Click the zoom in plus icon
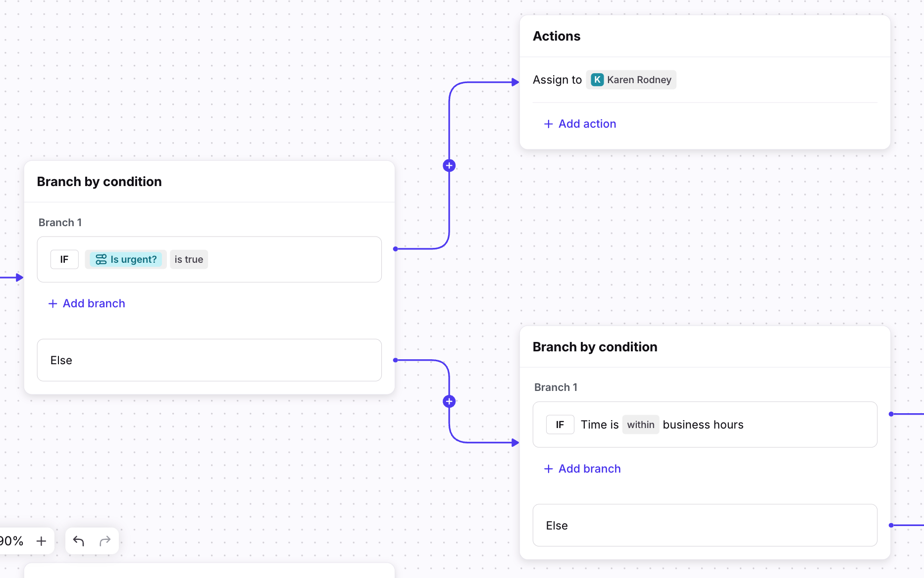This screenshot has height=578, width=924. pos(42,541)
